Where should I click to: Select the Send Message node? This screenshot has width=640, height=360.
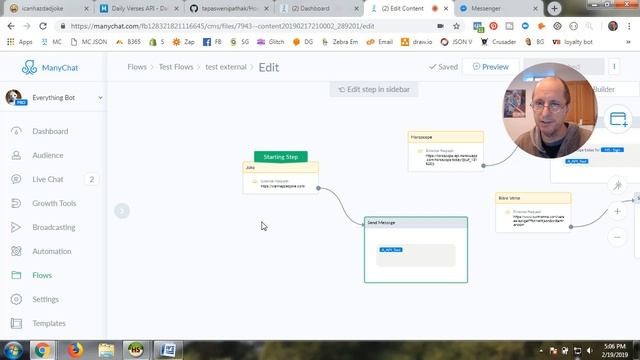coord(416,249)
